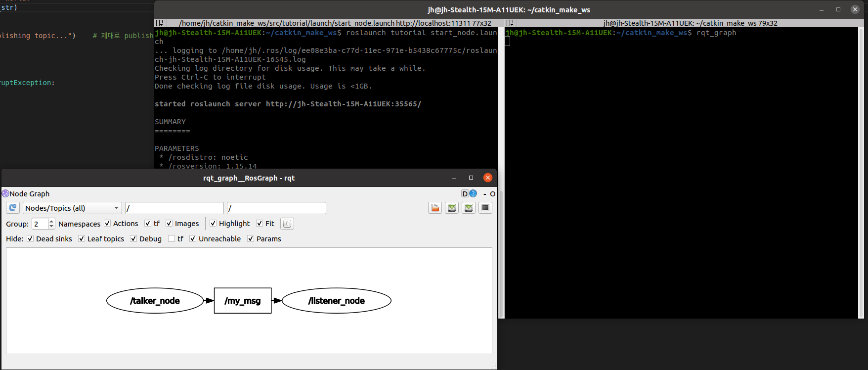
Task: Click the roslaunch terminal pane split icon
Action: (x=159, y=23)
